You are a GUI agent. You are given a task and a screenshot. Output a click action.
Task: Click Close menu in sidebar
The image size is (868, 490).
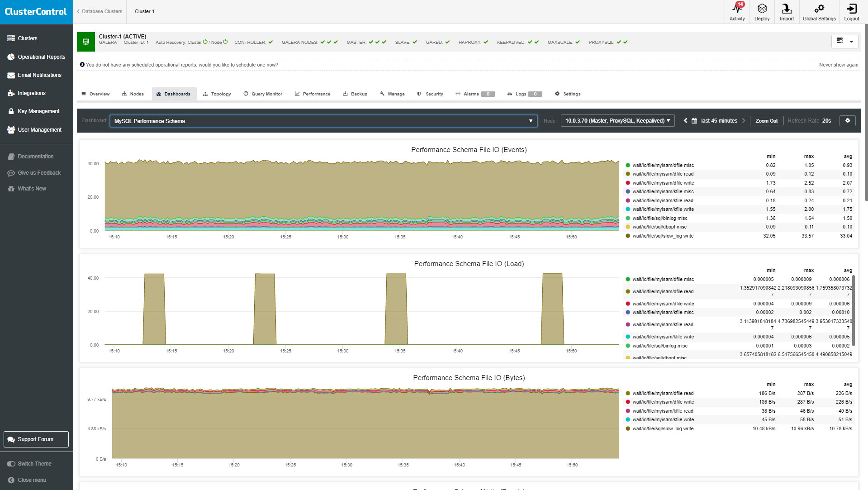[x=27, y=480]
